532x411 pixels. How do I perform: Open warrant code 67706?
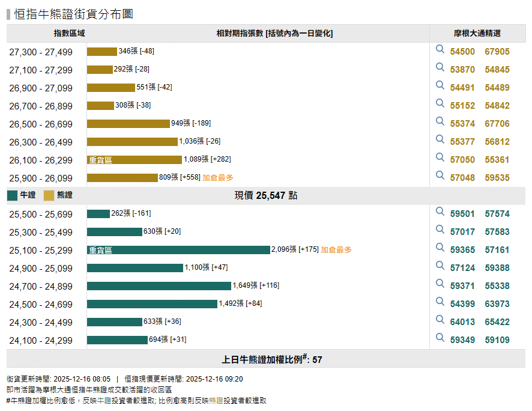497,124
